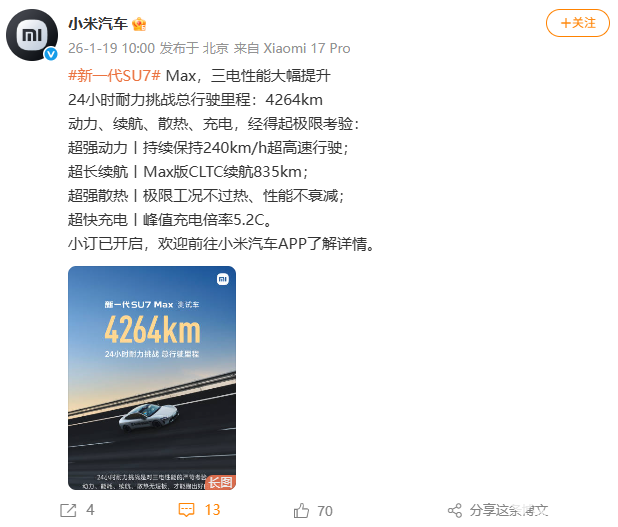Click the share nodes icon

point(455,510)
